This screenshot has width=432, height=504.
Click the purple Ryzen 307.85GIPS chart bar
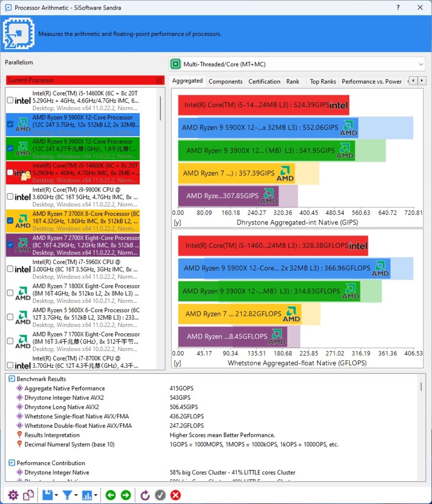point(228,196)
